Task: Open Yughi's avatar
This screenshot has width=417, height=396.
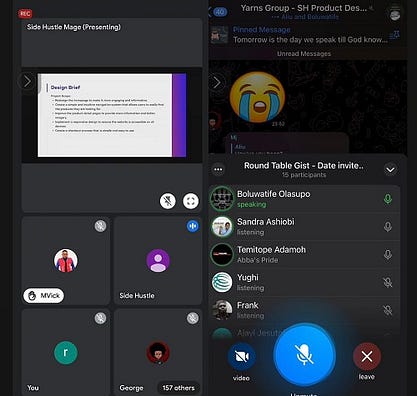Action: pos(222,282)
